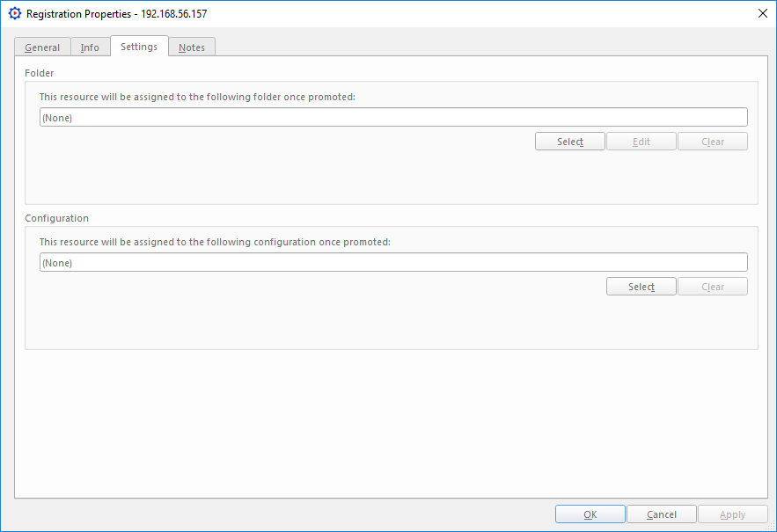
Task: Click the folder assignment description text
Action: point(197,97)
